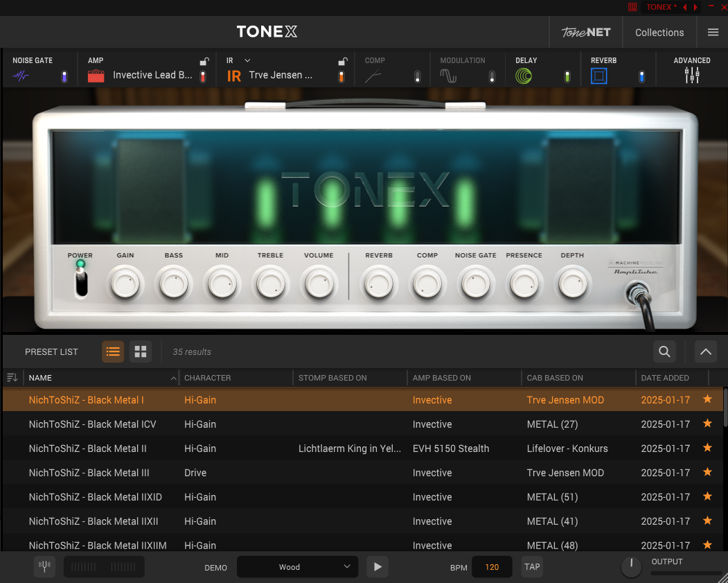
Task: Open the Delay spiral icon
Action: pyautogui.click(x=524, y=76)
